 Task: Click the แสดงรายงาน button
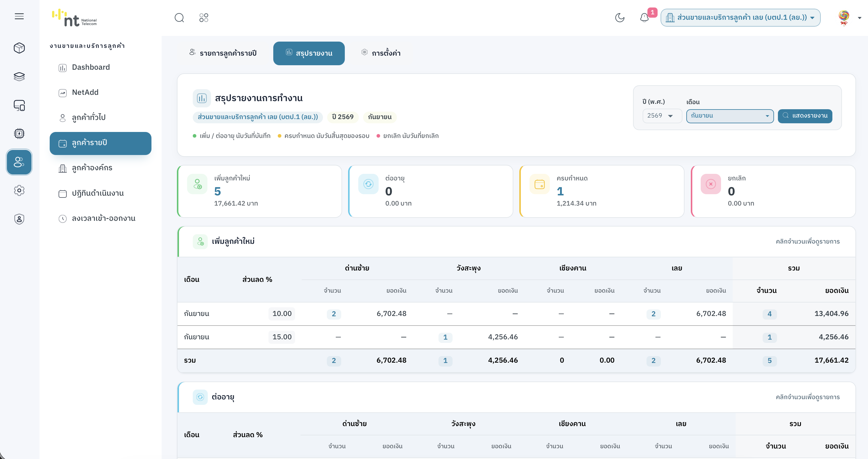tap(805, 116)
